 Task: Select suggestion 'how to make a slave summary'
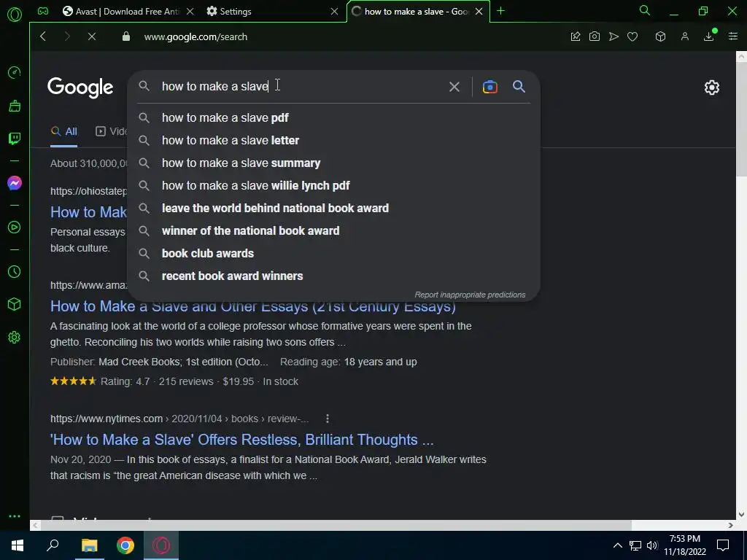pos(333,163)
